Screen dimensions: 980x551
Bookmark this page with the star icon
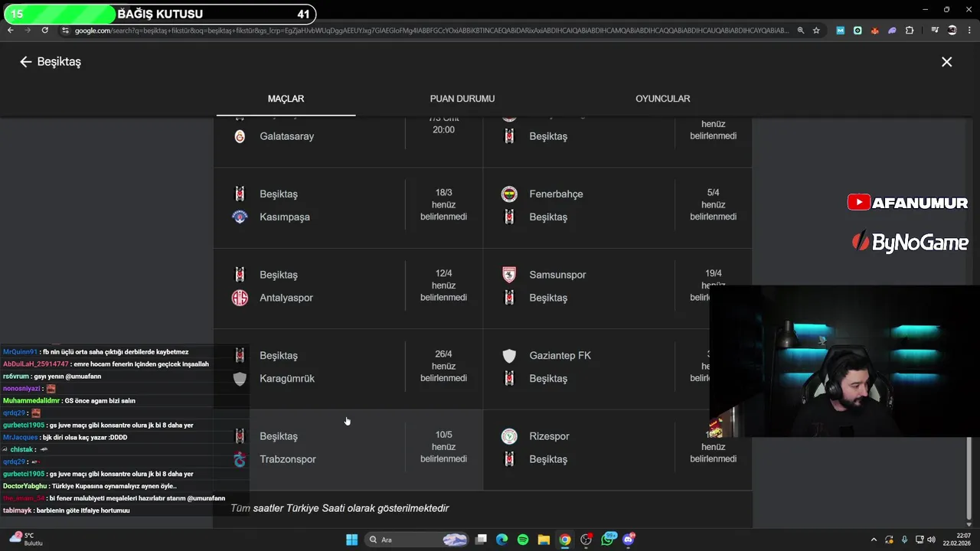click(817, 31)
